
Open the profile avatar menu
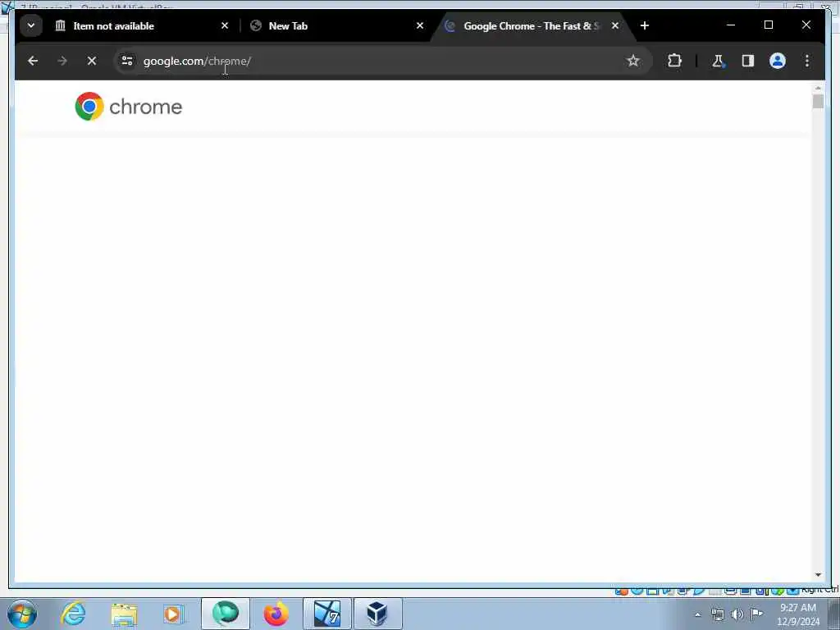coord(778,61)
